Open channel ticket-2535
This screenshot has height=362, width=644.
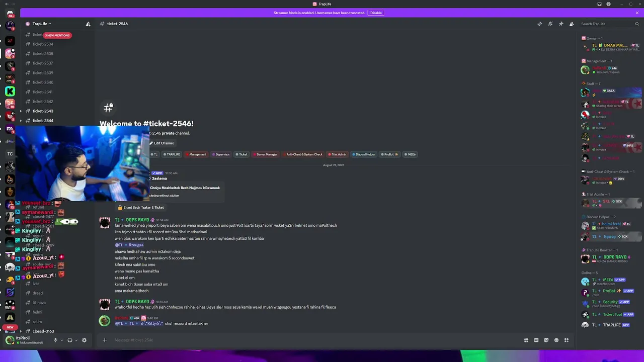[43, 54]
